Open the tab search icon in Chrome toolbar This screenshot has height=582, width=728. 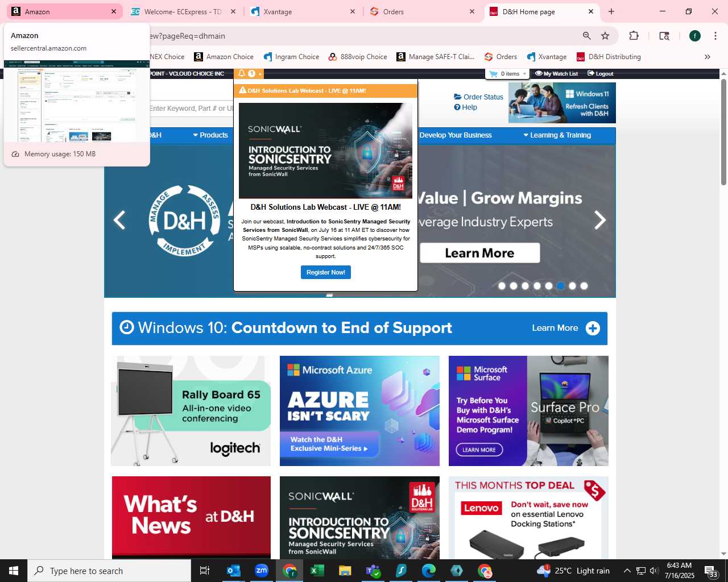pos(664,36)
